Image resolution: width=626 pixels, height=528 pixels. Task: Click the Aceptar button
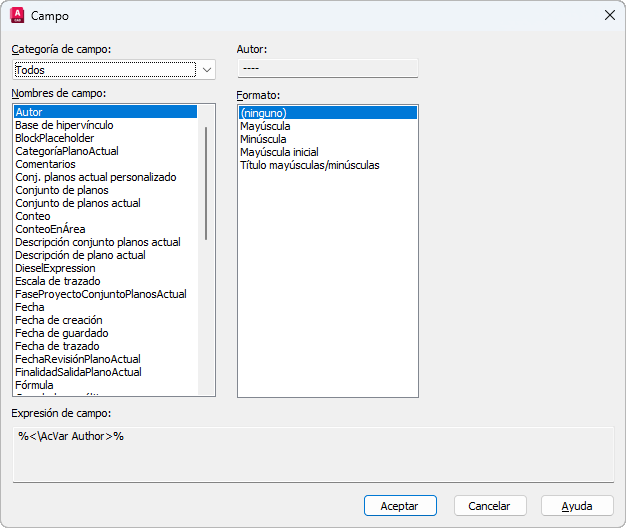tap(400, 506)
